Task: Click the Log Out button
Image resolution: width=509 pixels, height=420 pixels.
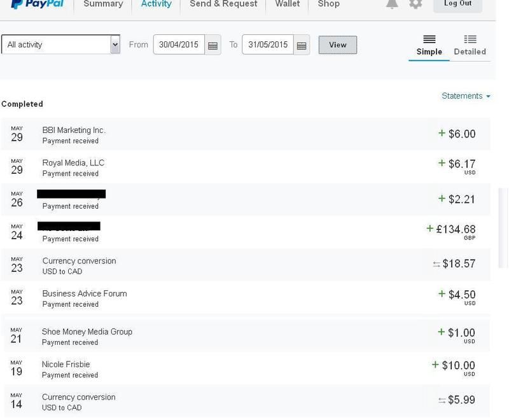Action: tap(457, 4)
